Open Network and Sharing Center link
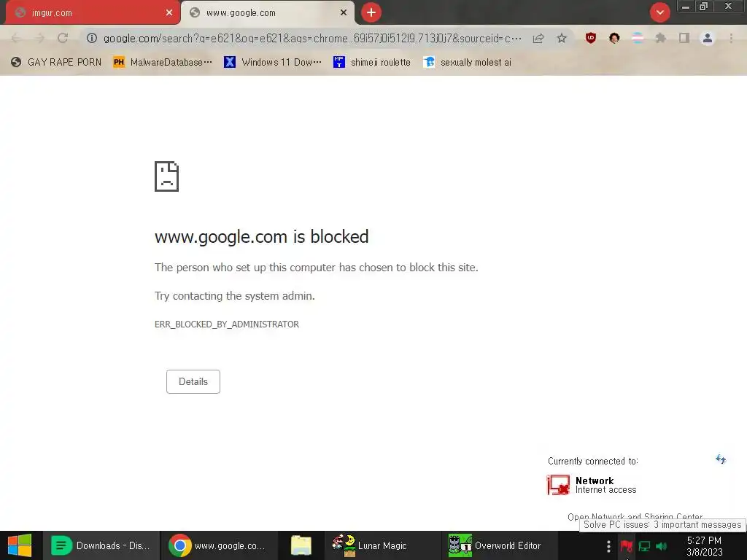 (635, 516)
